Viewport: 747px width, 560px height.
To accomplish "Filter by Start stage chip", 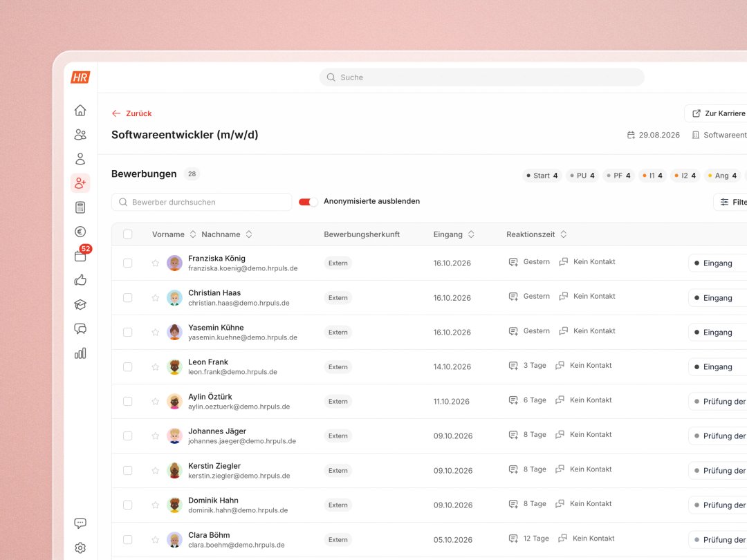I will (542, 176).
